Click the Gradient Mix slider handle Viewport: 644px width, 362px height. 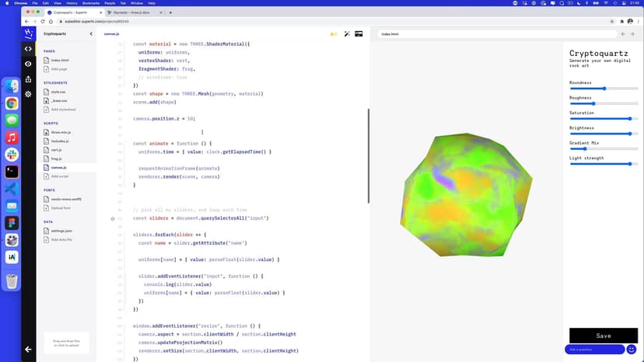pyautogui.click(x=584, y=148)
